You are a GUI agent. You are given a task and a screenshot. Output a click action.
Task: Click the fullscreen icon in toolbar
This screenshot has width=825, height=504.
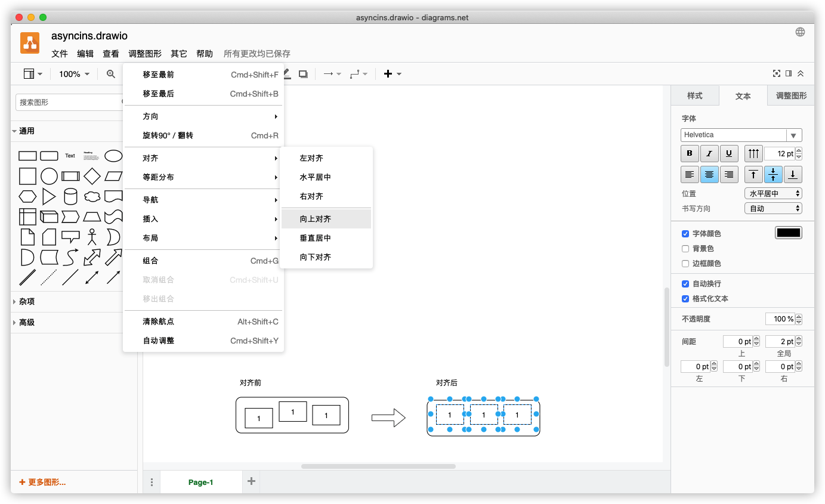[776, 74]
